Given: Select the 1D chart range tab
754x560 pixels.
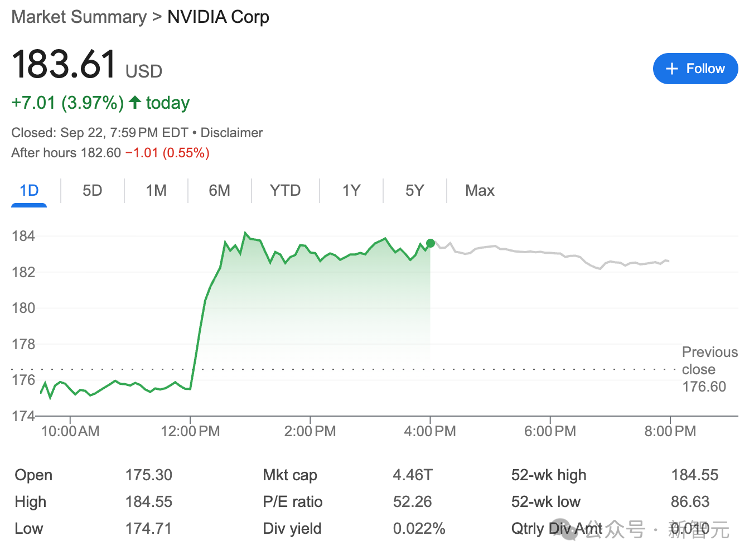Looking at the screenshot, I should tap(29, 191).
